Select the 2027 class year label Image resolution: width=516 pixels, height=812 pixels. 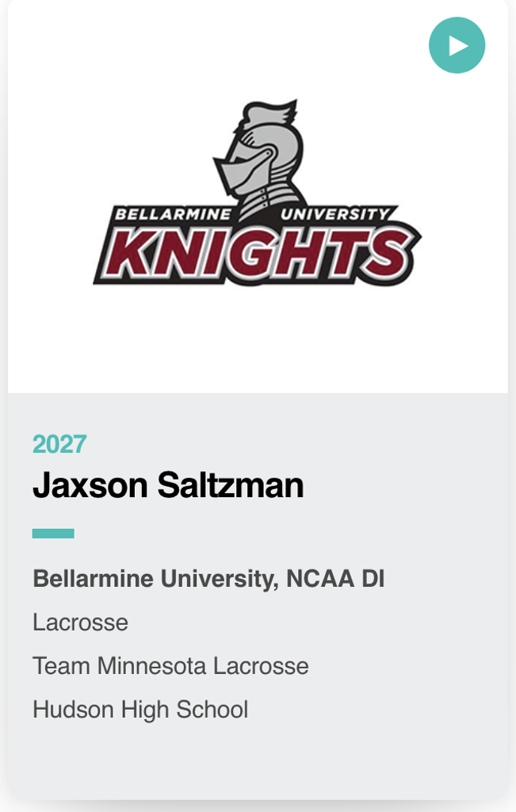[x=59, y=444]
